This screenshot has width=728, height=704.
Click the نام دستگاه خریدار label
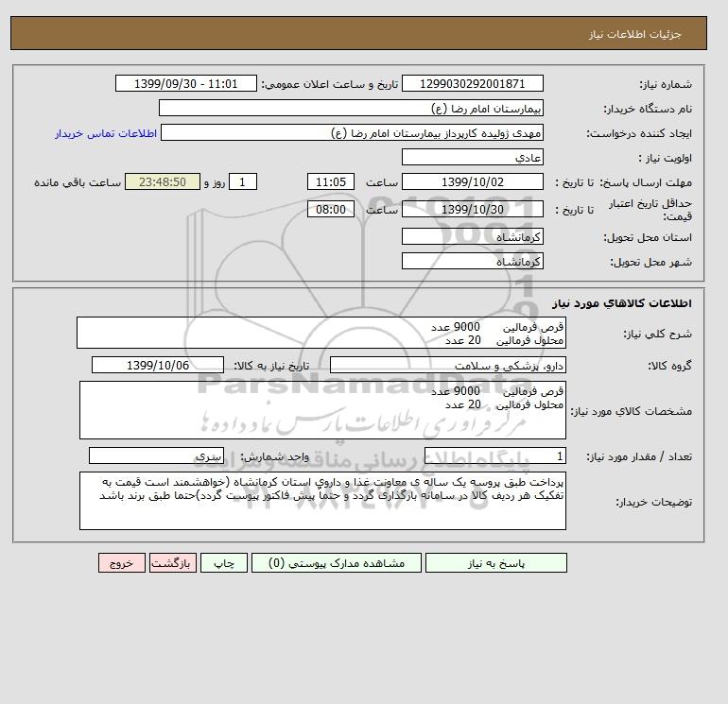(x=648, y=109)
